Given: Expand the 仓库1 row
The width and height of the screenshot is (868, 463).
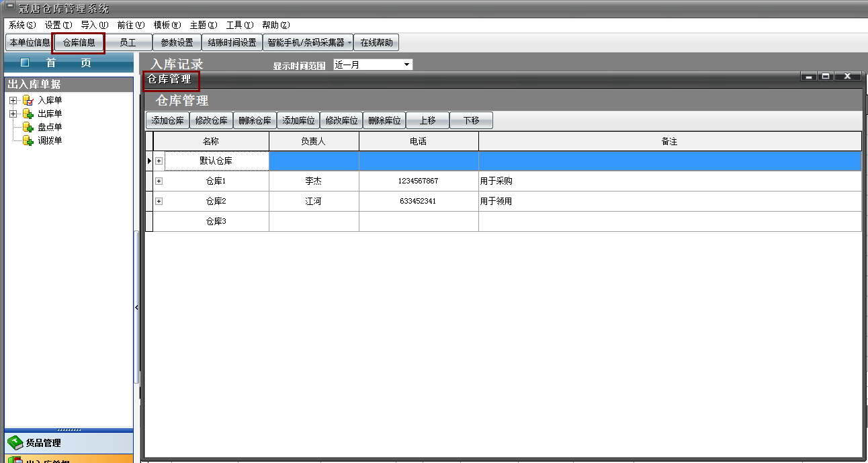Looking at the screenshot, I should 159,181.
